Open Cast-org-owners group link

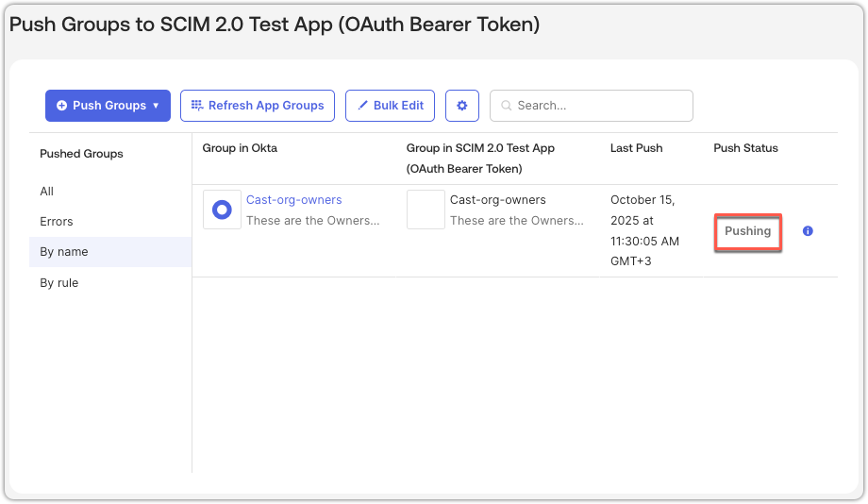tap(294, 200)
